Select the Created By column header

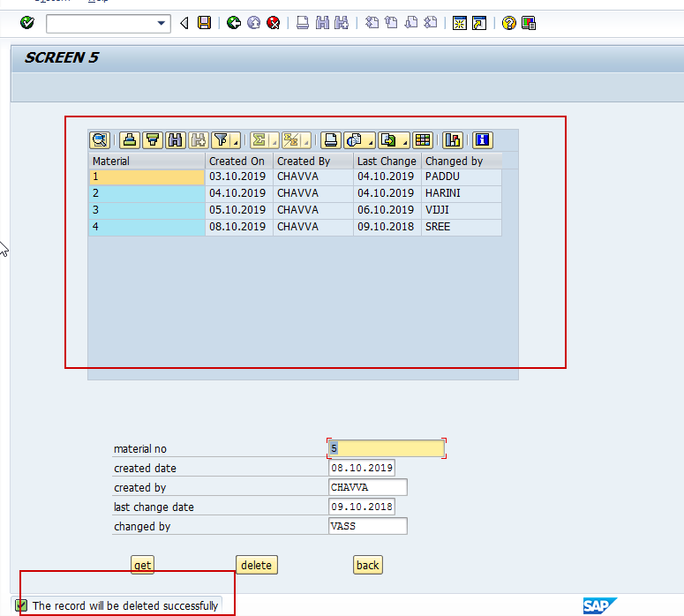313,161
